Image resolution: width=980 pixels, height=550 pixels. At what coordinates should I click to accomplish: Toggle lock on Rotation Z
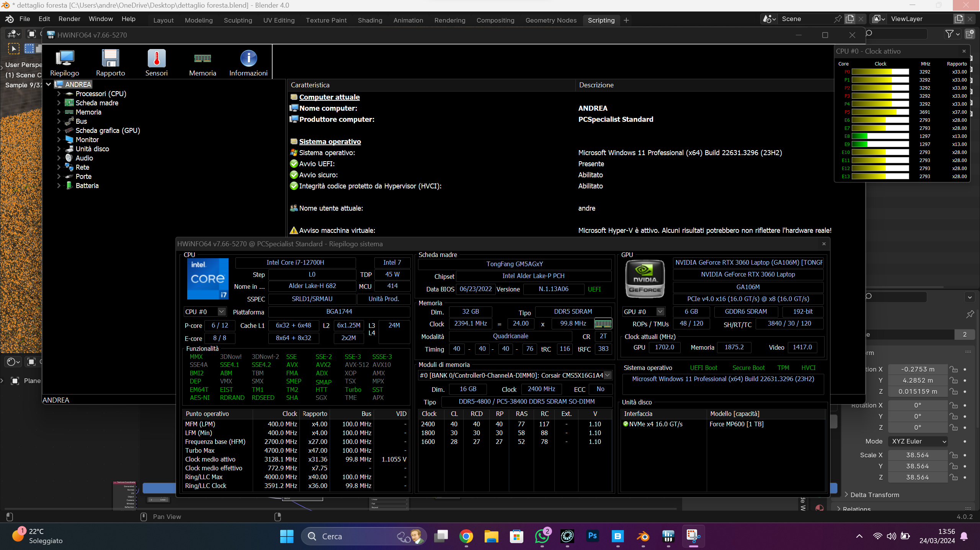pyautogui.click(x=954, y=427)
